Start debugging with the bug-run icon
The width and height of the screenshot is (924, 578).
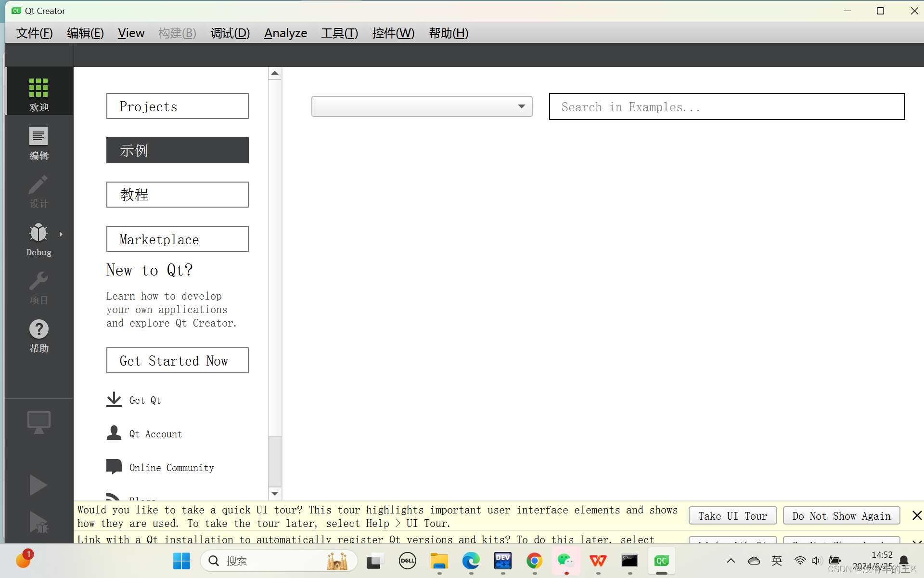38,523
